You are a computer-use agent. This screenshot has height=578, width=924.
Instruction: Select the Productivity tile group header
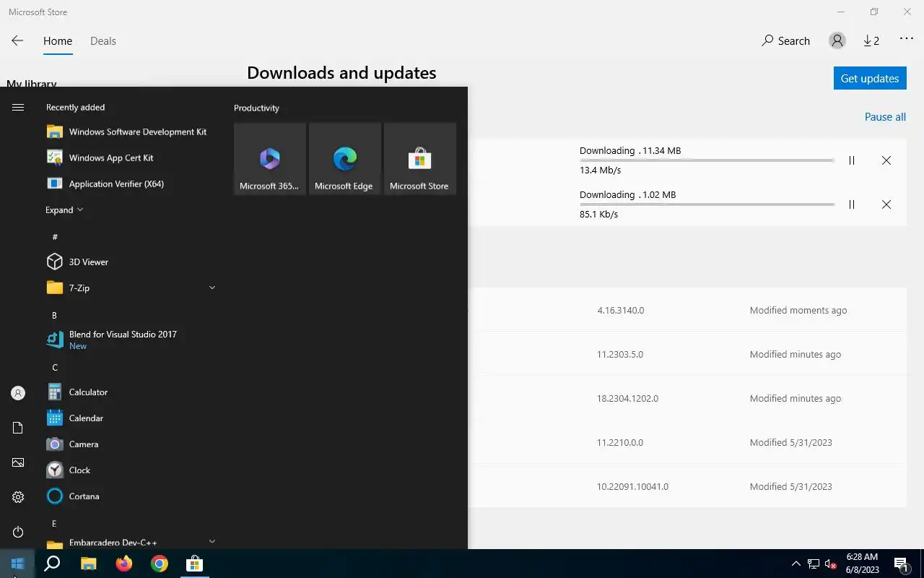pos(256,108)
